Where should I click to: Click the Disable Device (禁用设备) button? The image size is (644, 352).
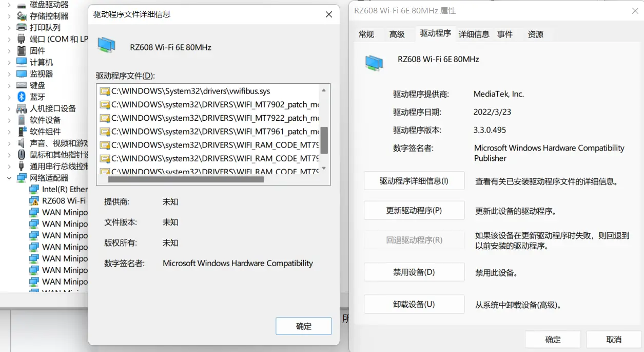[414, 272]
